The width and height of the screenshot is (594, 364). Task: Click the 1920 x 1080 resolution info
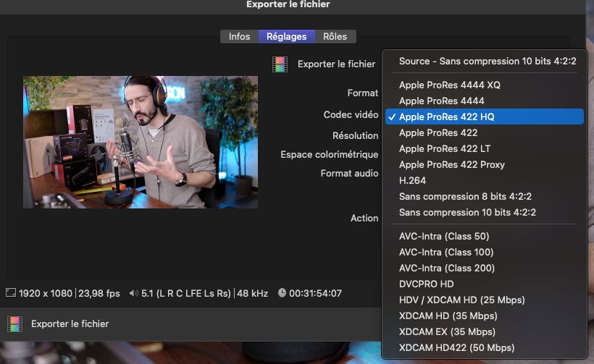(x=46, y=293)
